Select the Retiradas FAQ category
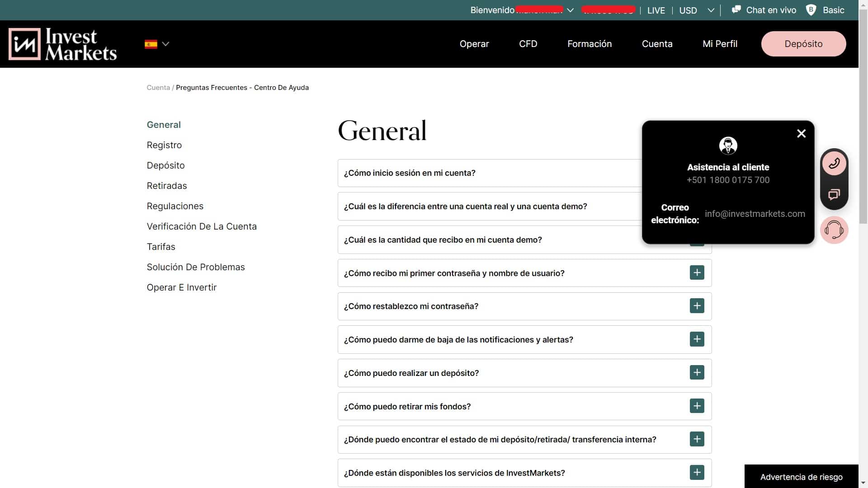 [166, 186]
